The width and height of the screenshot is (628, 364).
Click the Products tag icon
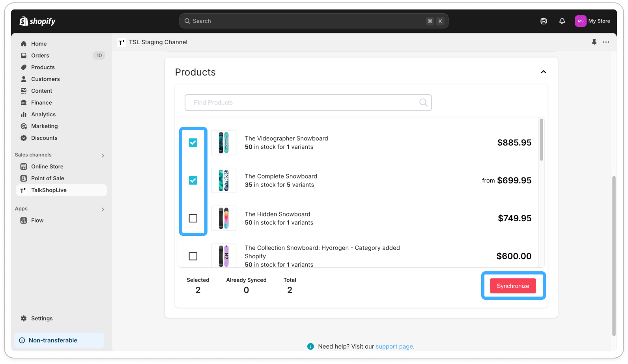click(x=24, y=67)
